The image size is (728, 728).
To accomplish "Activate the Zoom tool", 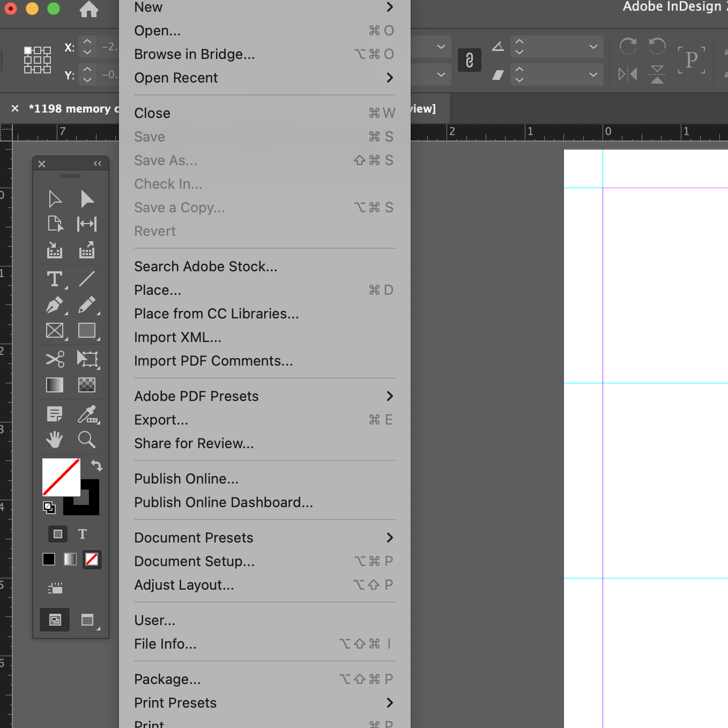I will (87, 440).
